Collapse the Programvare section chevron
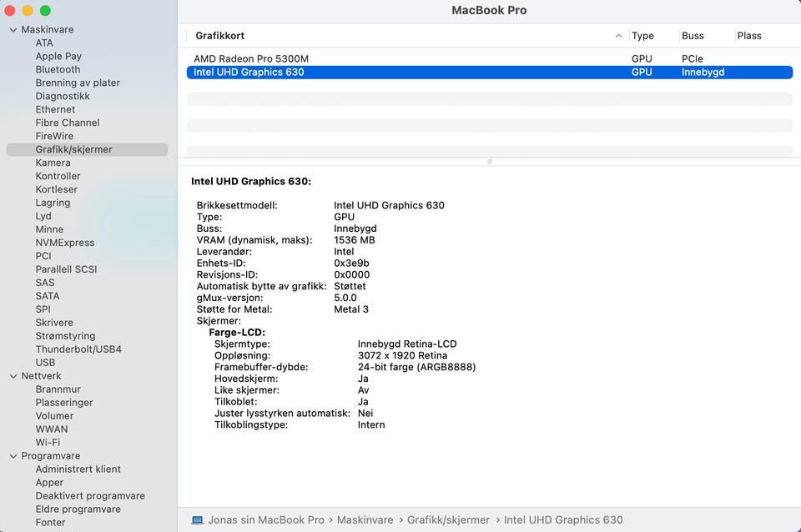The height and width of the screenshot is (532, 801). pos(13,456)
